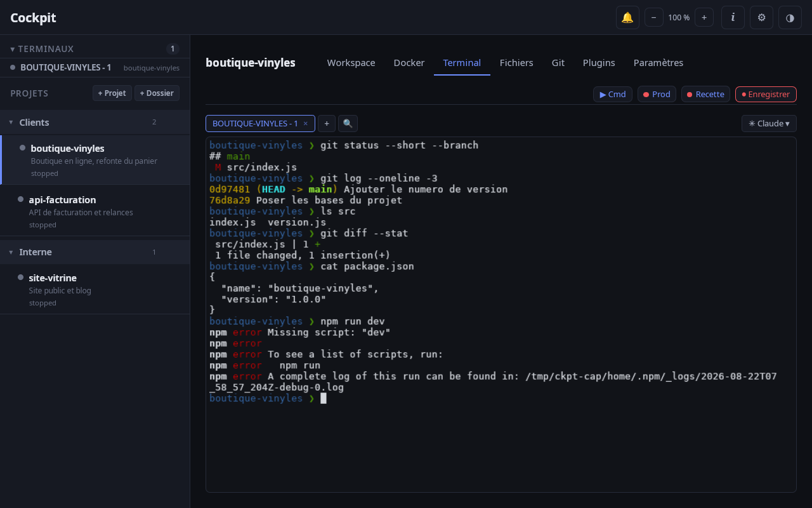The width and height of the screenshot is (812, 508).
Task: Click the Cockpit logo title
Action: click(33, 18)
